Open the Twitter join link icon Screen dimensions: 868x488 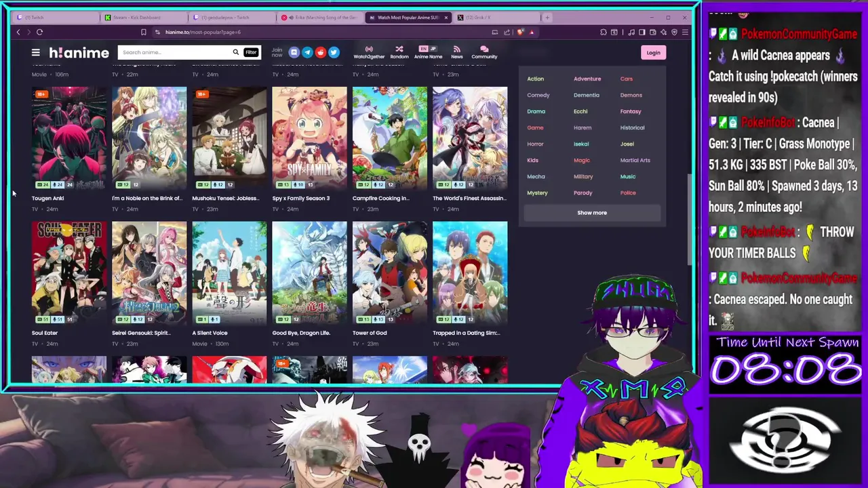click(x=334, y=52)
